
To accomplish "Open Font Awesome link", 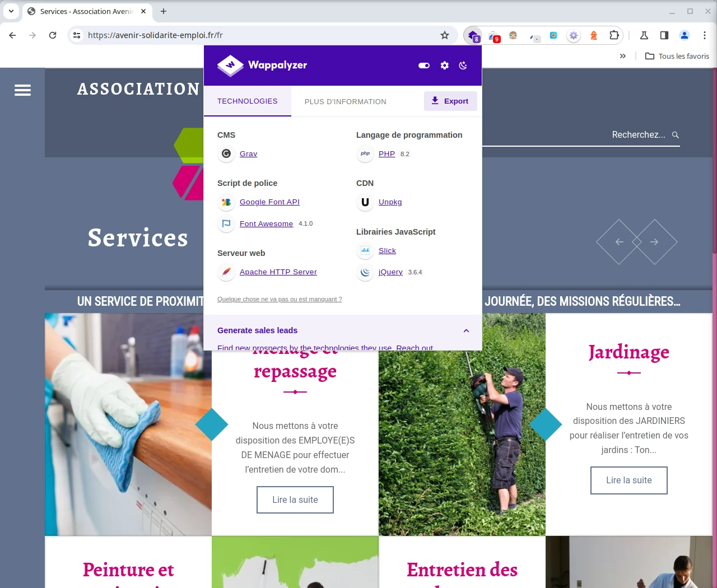I will point(266,223).
